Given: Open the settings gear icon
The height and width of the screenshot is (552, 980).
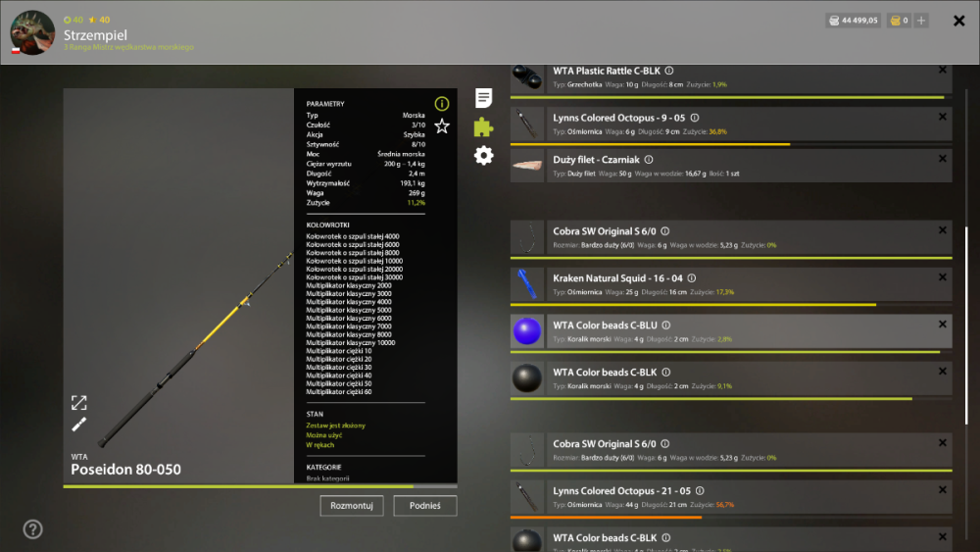Looking at the screenshot, I should pyautogui.click(x=483, y=156).
